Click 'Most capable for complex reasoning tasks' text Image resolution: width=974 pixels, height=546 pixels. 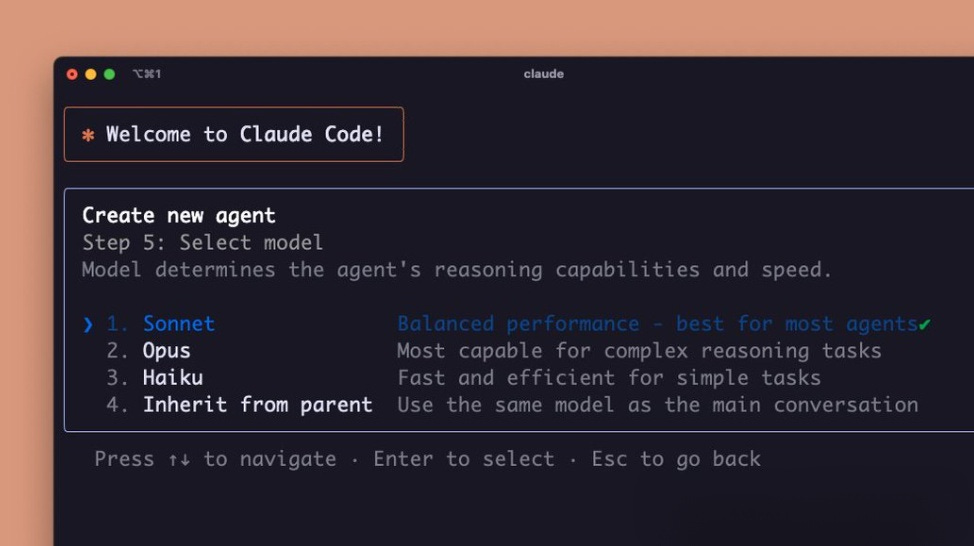639,351
